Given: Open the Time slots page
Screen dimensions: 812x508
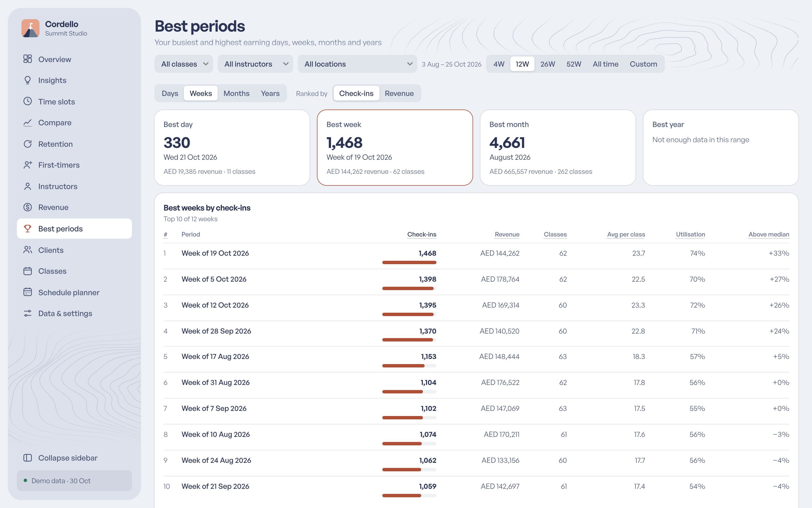Looking at the screenshot, I should [74, 102].
